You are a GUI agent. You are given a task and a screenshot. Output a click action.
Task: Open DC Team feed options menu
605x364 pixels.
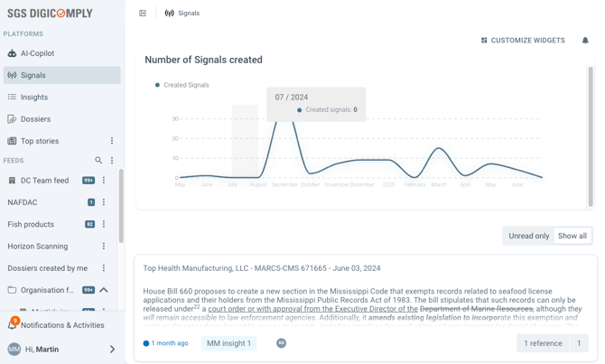104,181
